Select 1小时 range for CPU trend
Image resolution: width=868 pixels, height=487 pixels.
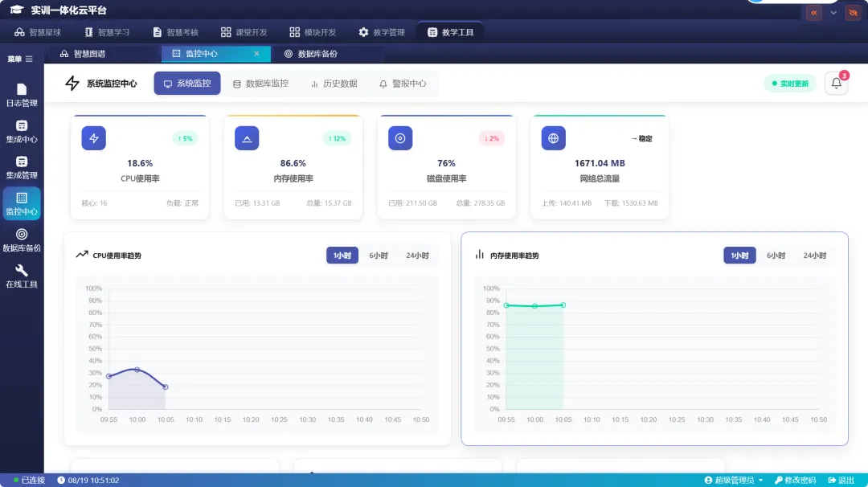tap(342, 255)
